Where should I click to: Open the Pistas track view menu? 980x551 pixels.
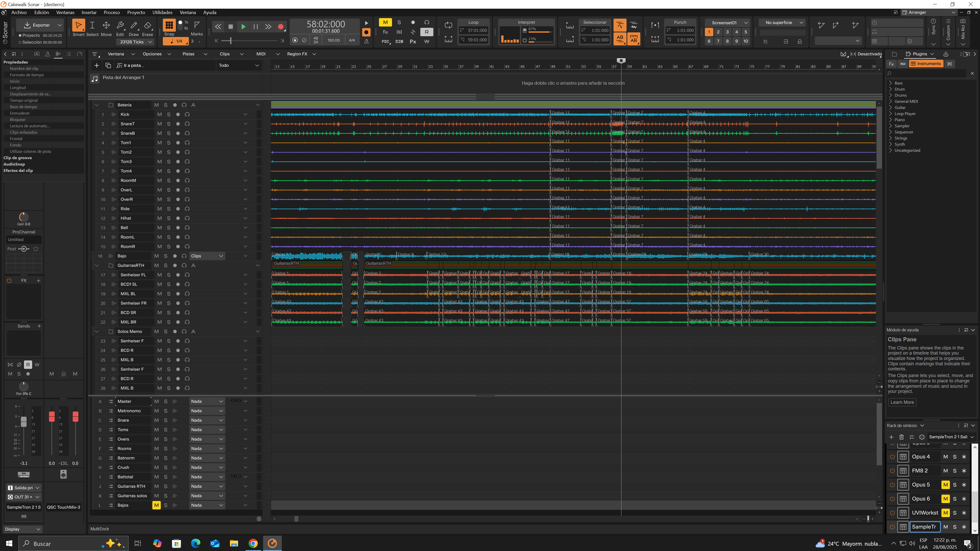coord(195,54)
